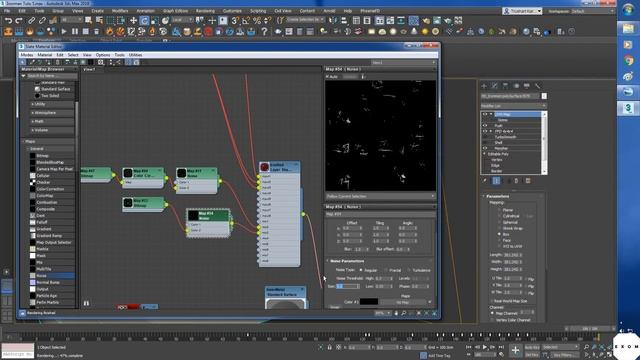The width and height of the screenshot is (640, 360).
Task: Choose Shrink Wrap mapping option
Action: click(x=499, y=228)
